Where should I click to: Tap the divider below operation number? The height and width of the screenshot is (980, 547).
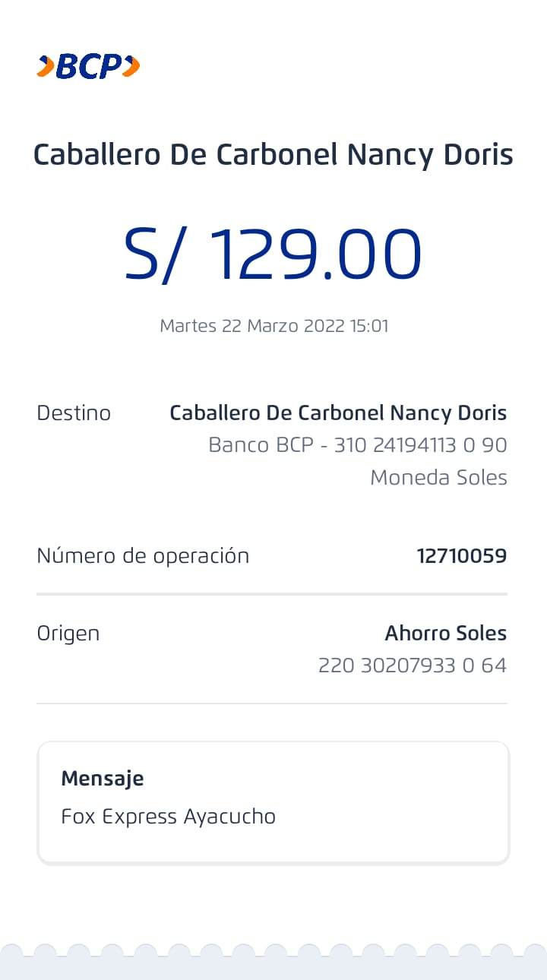click(x=272, y=594)
